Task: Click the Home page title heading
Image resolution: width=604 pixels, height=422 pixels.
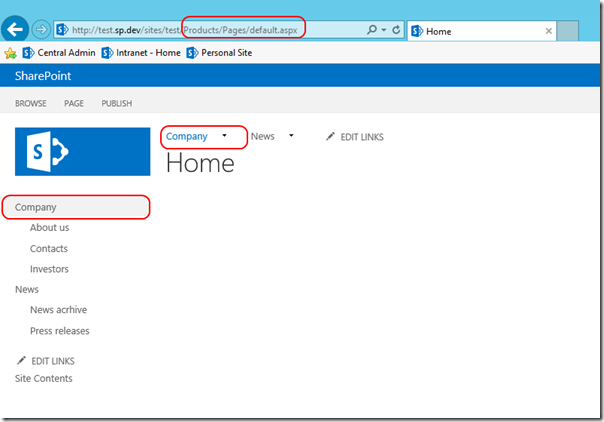Action: 200,163
